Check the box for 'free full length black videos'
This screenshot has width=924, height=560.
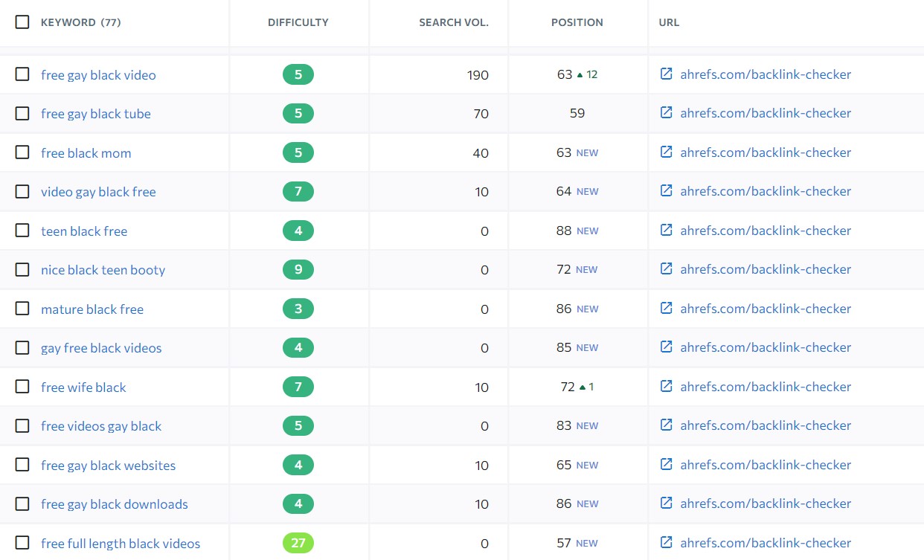(22, 542)
